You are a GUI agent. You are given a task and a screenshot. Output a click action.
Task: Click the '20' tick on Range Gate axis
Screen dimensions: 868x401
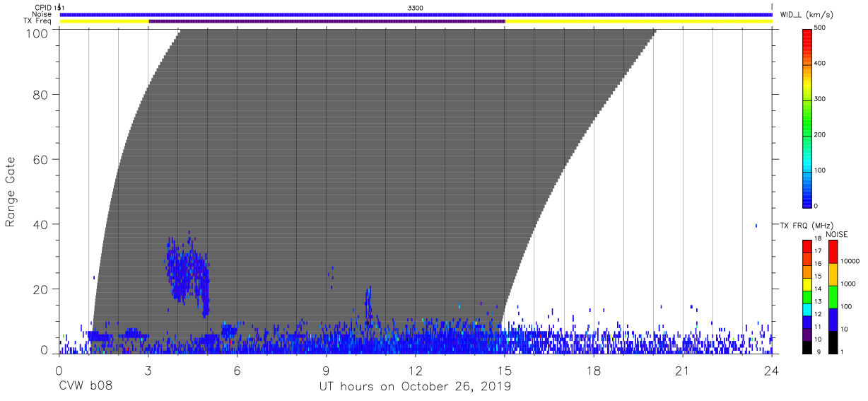tap(40, 289)
